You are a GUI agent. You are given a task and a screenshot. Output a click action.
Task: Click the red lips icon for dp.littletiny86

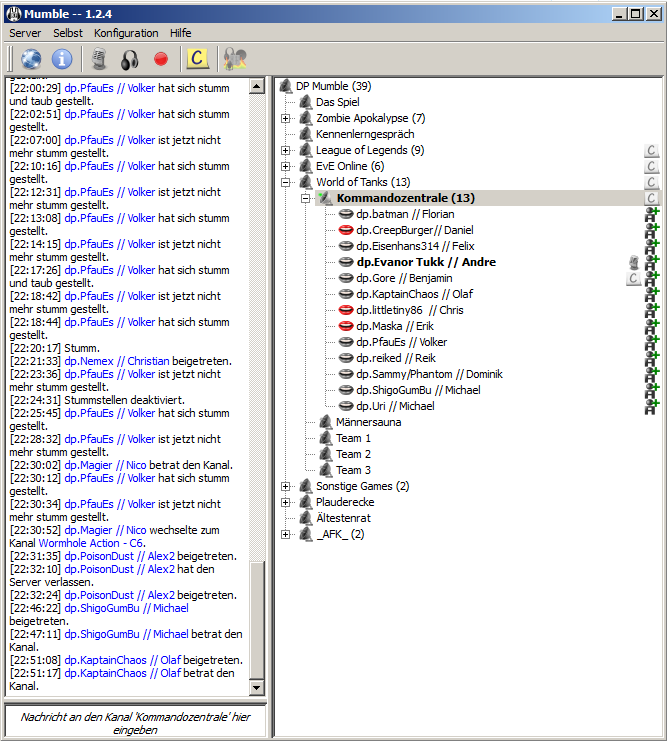346,310
